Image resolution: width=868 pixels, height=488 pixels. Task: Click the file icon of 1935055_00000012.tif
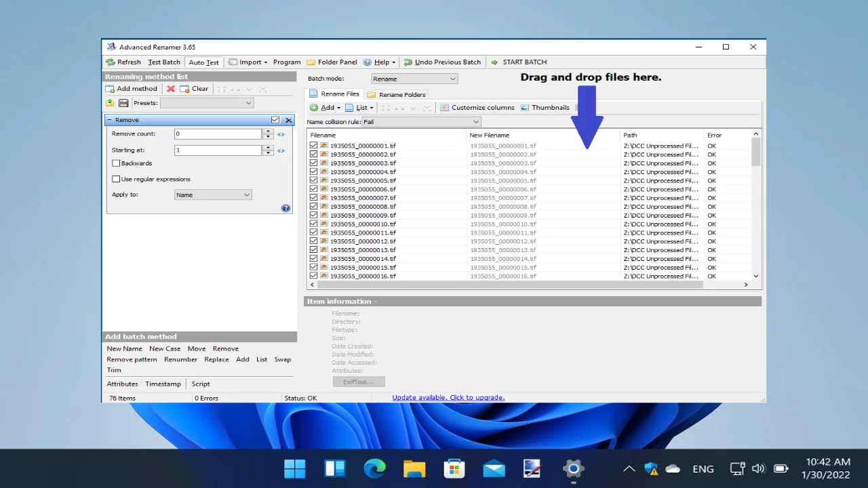pos(324,241)
